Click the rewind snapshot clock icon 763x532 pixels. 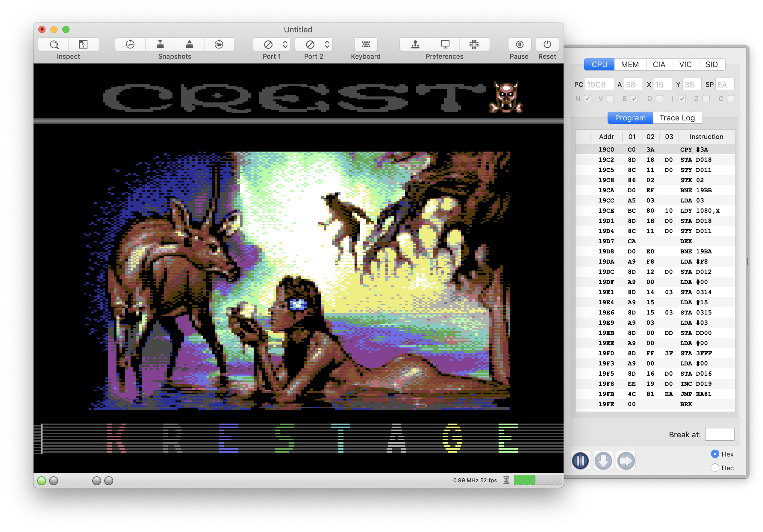[x=130, y=44]
